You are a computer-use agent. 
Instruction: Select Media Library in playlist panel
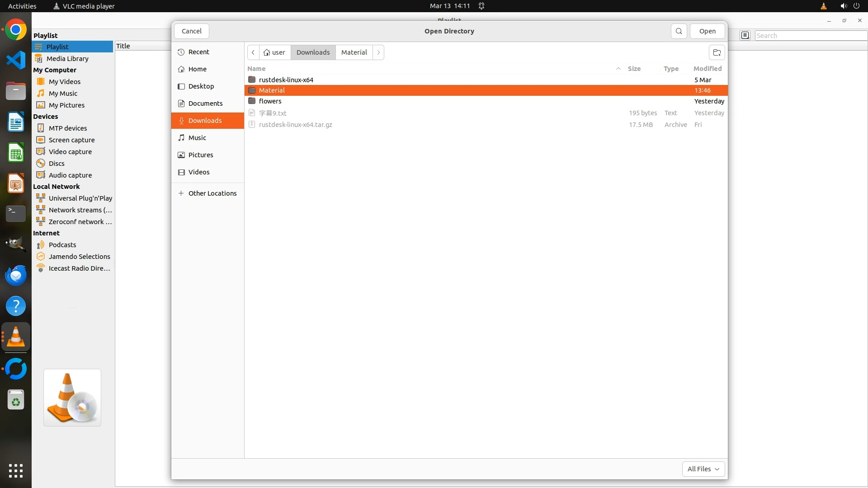pyautogui.click(x=67, y=59)
